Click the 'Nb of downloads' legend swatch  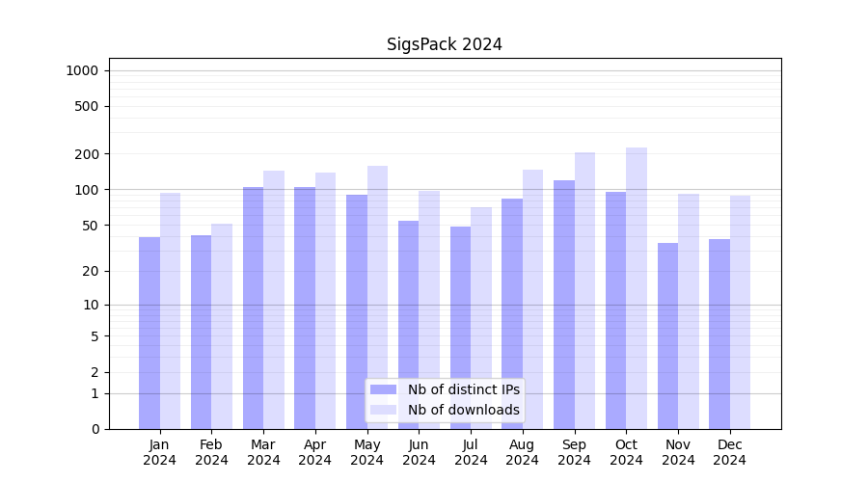pyautogui.click(x=383, y=410)
